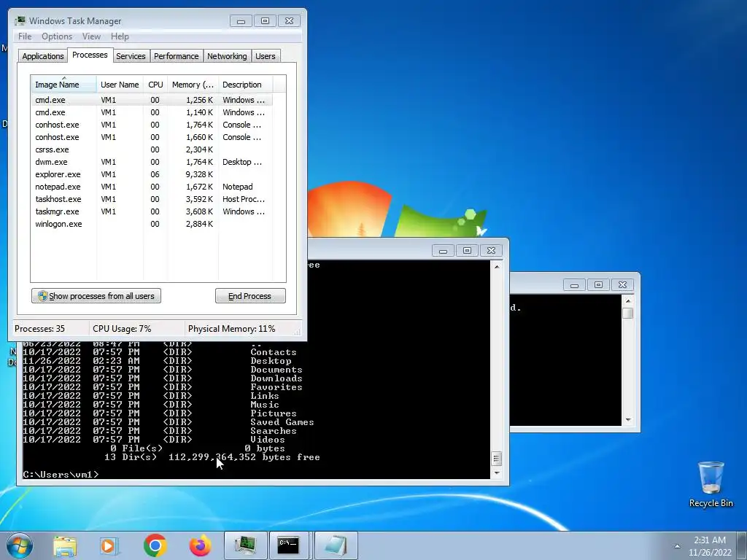
Task: Maximize the rear command prompt window
Action: (598, 285)
